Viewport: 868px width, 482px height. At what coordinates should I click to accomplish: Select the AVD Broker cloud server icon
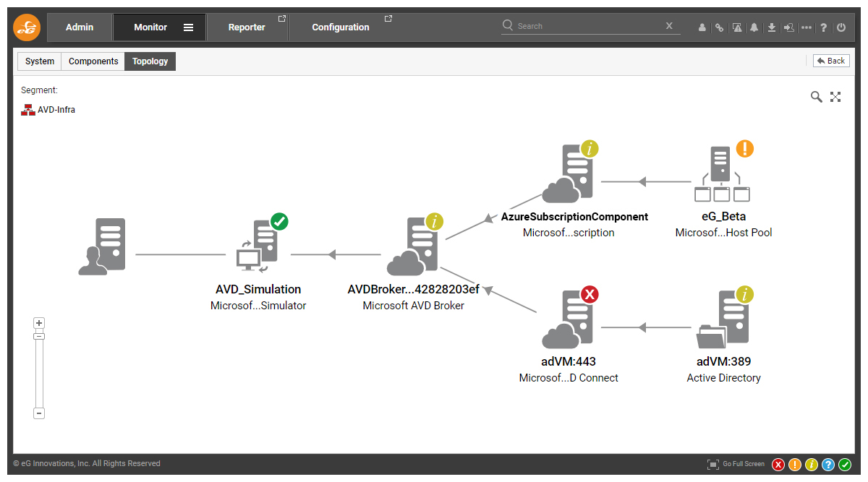click(411, 247)
